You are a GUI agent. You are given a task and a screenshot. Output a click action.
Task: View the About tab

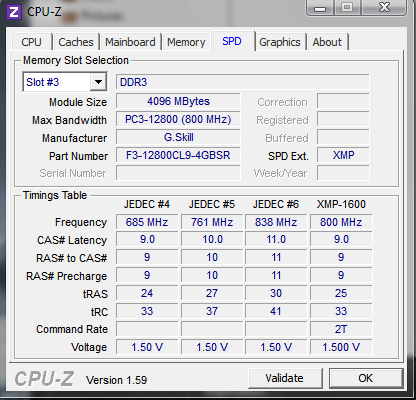[x=327, y=42]
